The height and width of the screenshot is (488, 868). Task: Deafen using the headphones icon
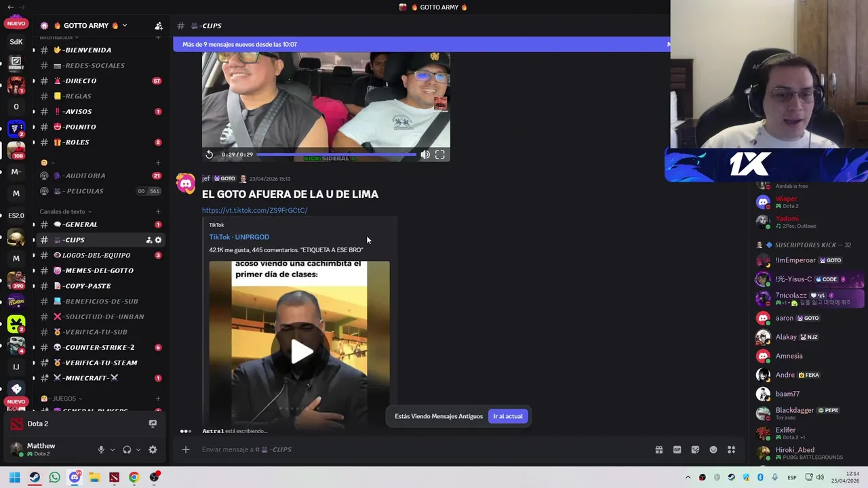[x=127, y=449]
